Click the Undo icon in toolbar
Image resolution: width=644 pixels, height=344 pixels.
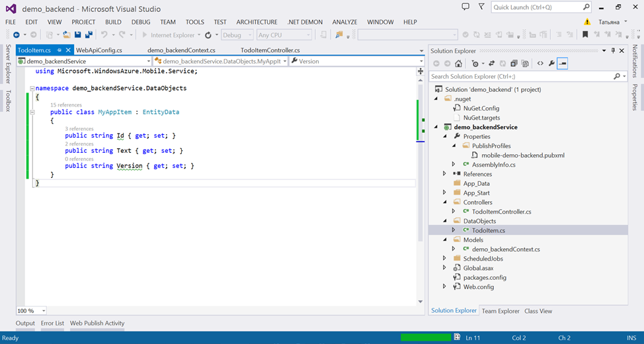tap(104, 35)
